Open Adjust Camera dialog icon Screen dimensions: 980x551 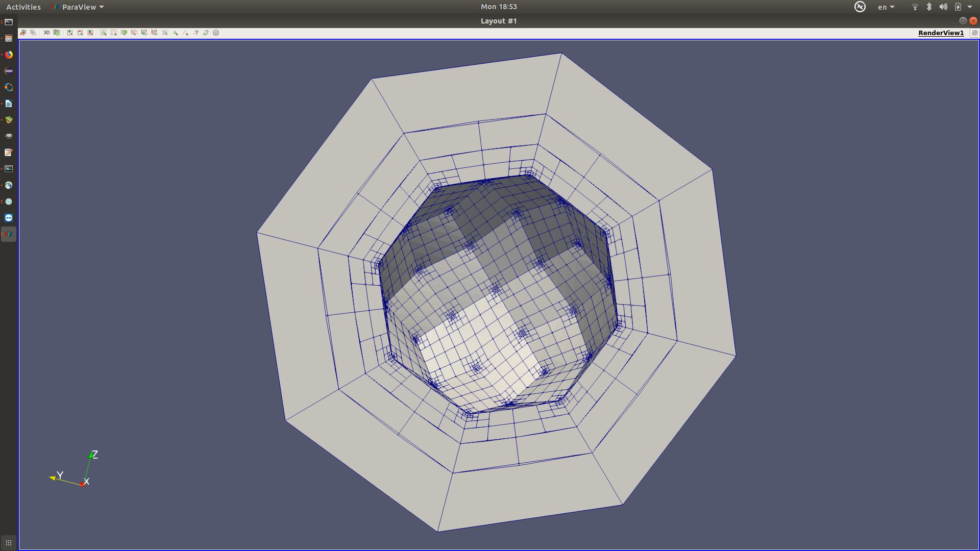(x=57, y=33)
